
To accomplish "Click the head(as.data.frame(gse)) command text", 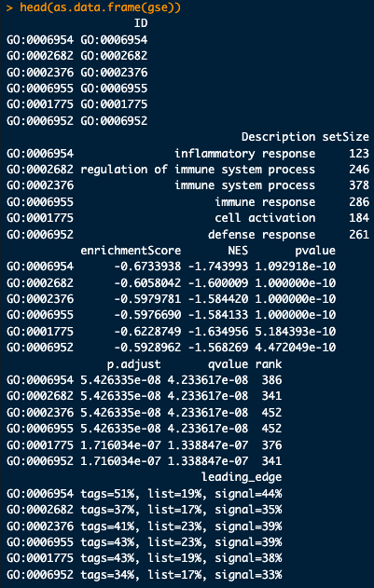I will point(100,7).
